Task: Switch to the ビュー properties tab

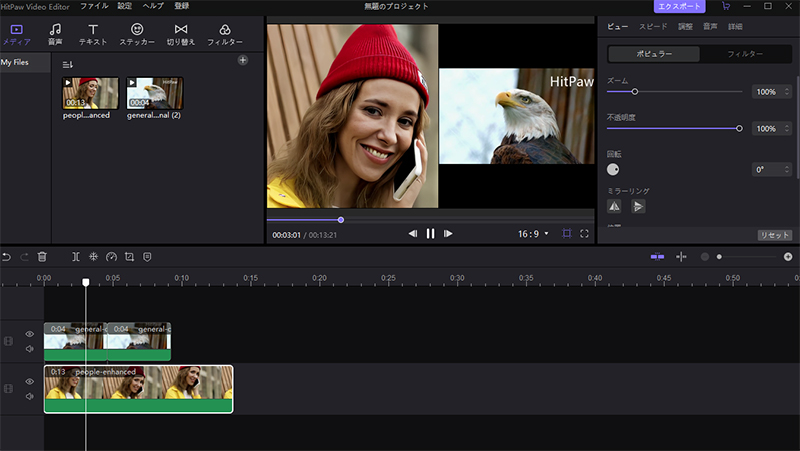Action: point(617,27)
